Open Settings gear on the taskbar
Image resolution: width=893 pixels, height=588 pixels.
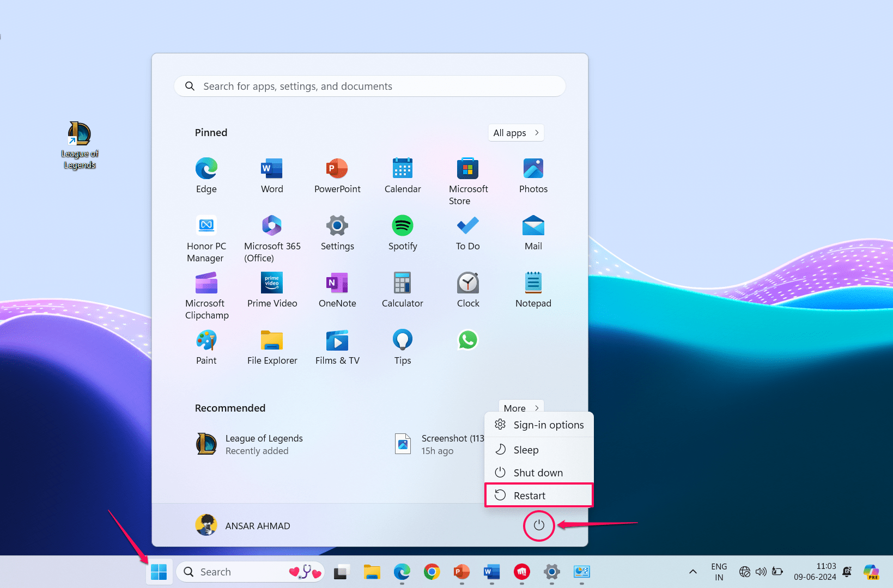[552, 572]
